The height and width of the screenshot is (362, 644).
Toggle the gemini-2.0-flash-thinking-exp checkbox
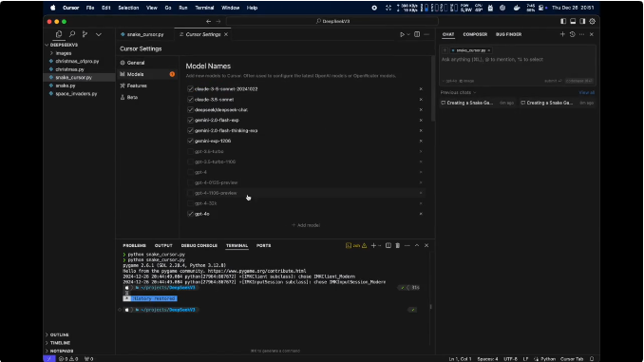click(190, 131)
